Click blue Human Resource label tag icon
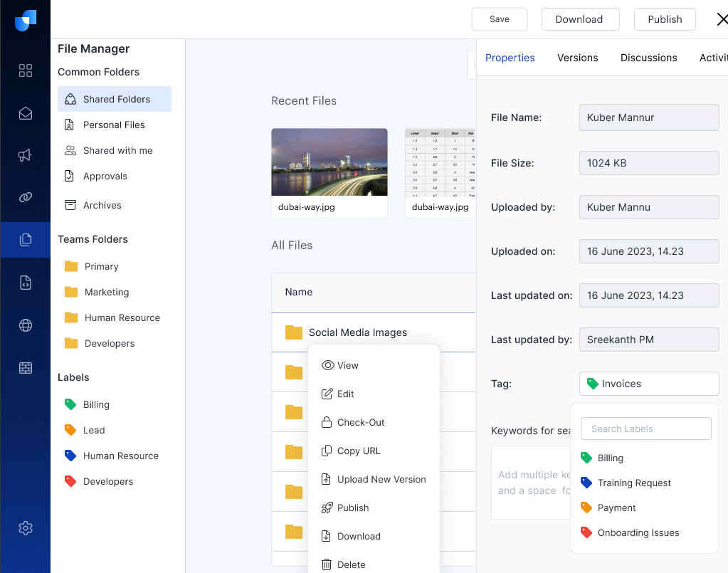Viewport: 728px width, 573px height. click(70, 456)
